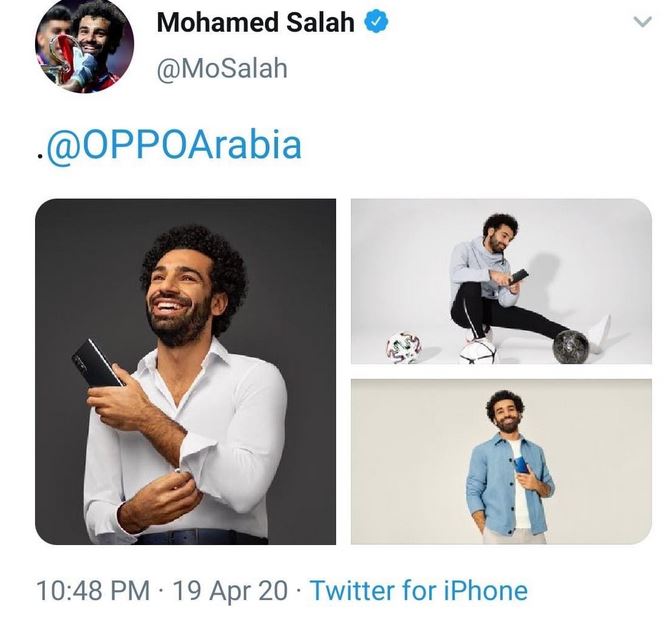Click the white sneaker in top-right photo
Viewport: 664px width, 620px height.
[600, 335]
